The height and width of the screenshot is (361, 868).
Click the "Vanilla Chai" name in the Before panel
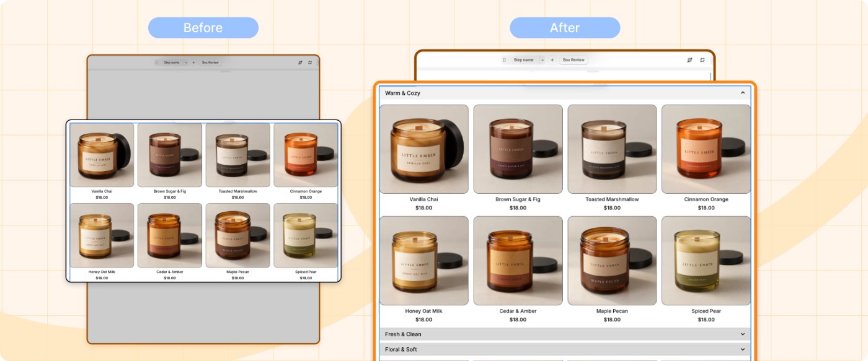click(x=102, y=191)
